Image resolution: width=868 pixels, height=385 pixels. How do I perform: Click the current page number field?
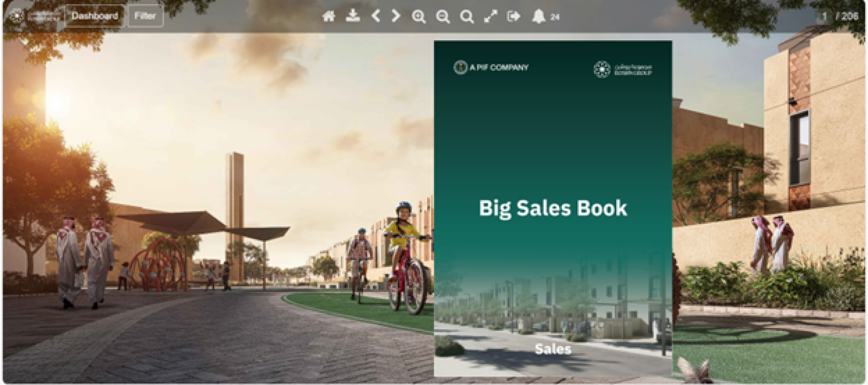point(824,16)
